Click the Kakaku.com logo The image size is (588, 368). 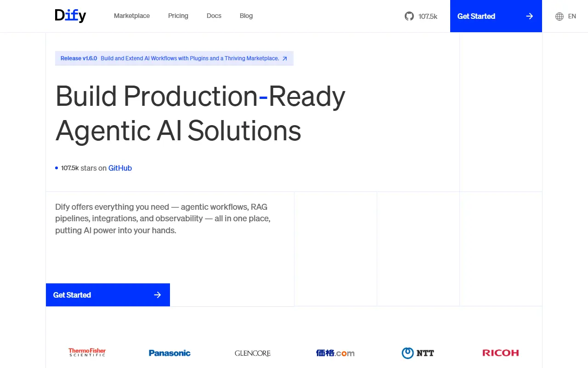tap(335, 353)
